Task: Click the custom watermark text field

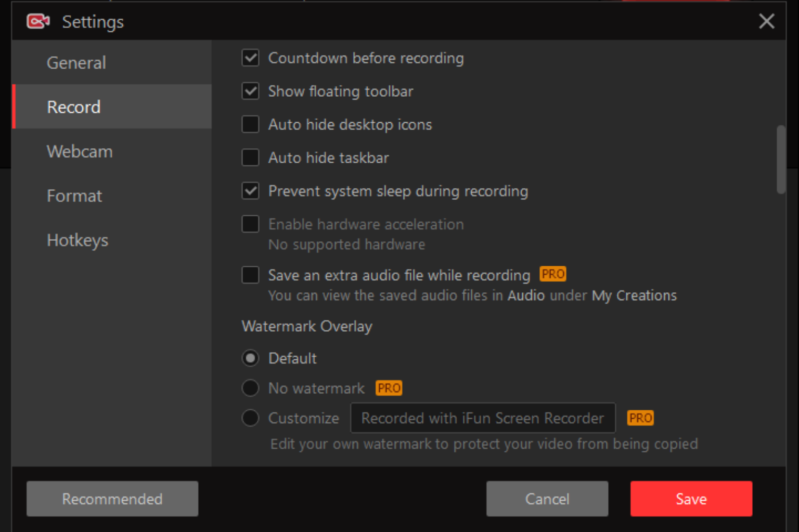Action: 483,418
